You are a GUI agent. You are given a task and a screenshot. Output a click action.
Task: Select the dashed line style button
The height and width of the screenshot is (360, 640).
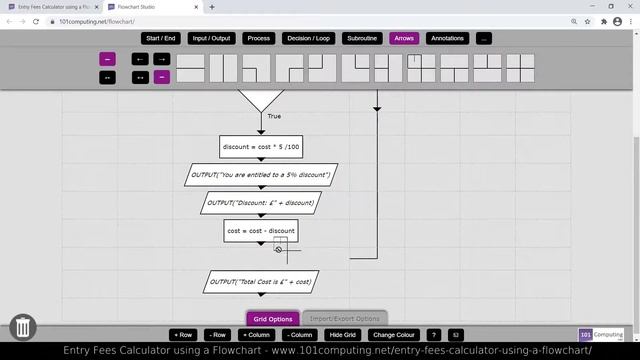pyautogui.click(x=107, y=78)
